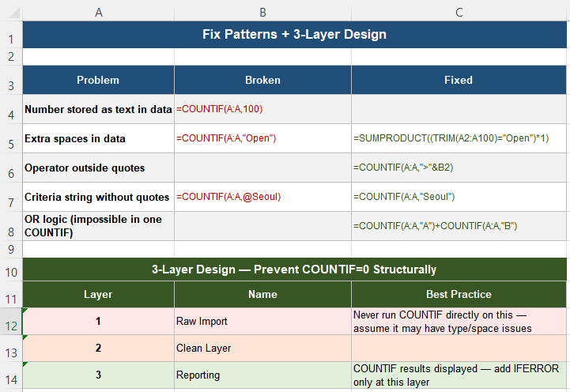Click the 'Fixed' header cell
Screen dimensions: 570x392
click(459, 80)
